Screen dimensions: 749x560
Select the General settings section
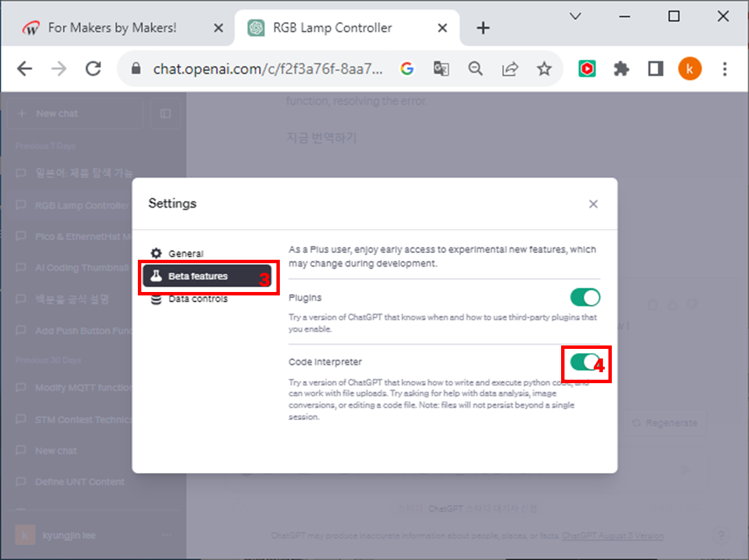(177, 254)
